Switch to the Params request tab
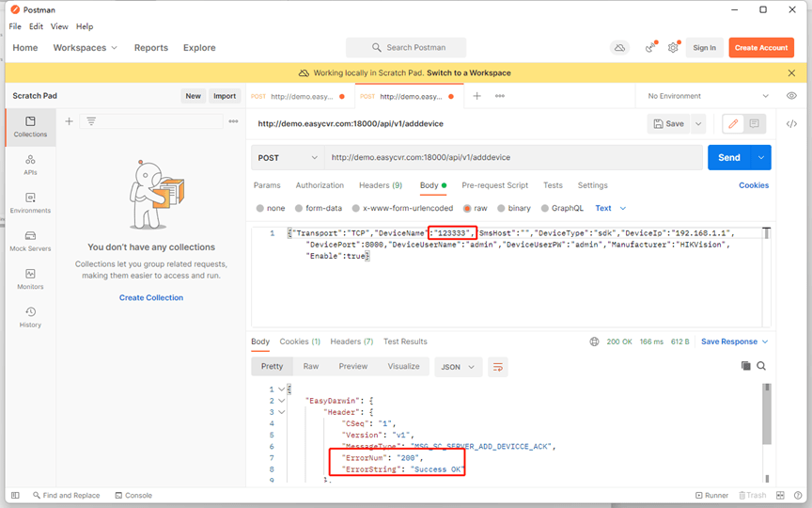Image resolution: width=812 pixels, height=508 pixels. pyautogui.click(x=267, y=185)
